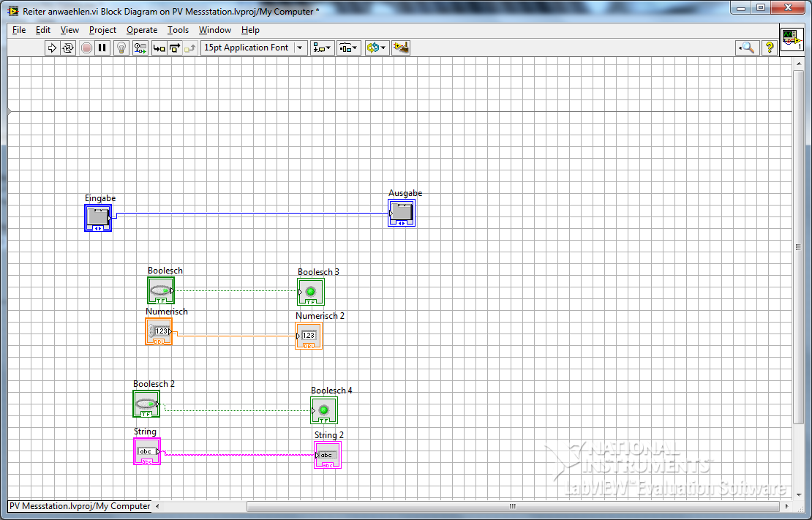Click the VI icon in top-right corner

(x=792, y=39)
